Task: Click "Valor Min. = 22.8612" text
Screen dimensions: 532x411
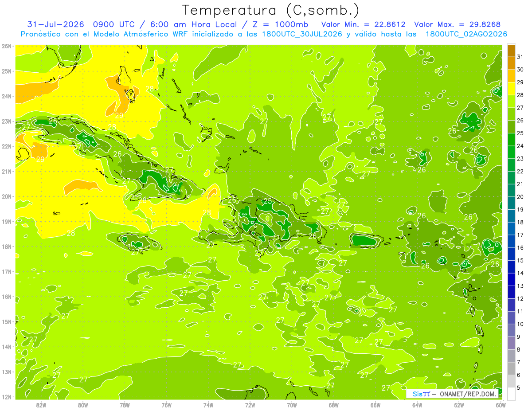Action: pyautogui.click(x=363, y=24)
